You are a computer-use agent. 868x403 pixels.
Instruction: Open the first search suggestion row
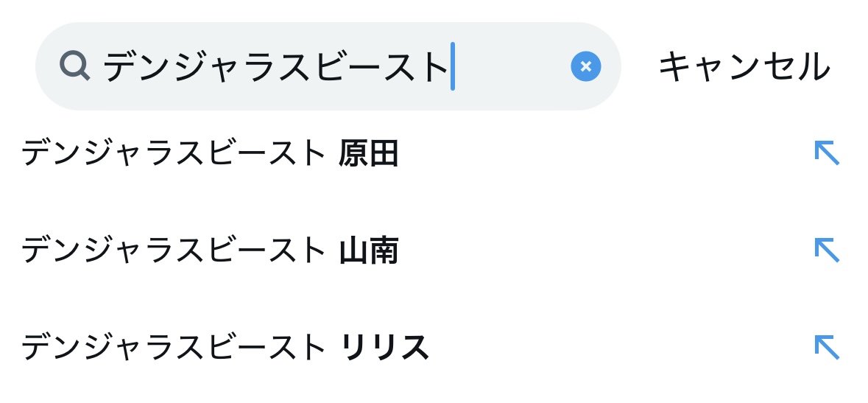tap(427, 154)
